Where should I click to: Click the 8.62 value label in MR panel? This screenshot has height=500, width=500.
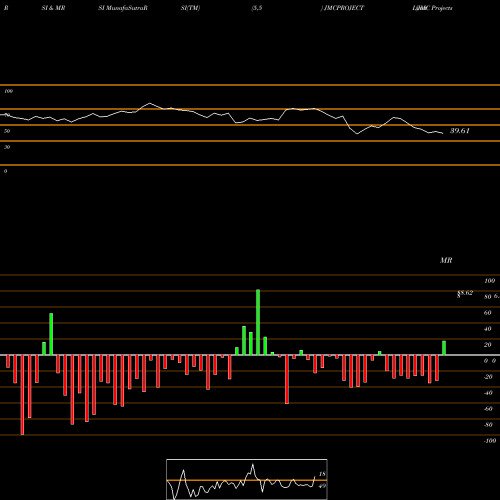pos(465,293)
